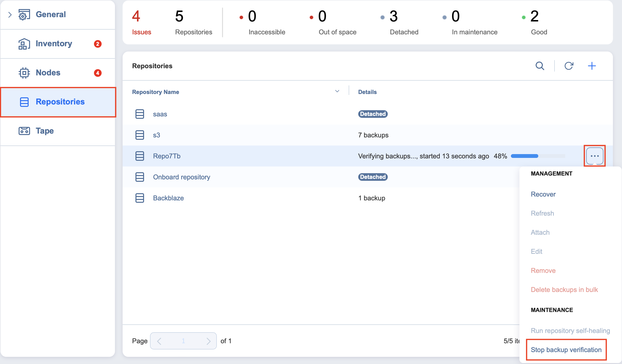Toggle Repository Name sort chevron
Viewport: 622px width, 364px height.
337,91
